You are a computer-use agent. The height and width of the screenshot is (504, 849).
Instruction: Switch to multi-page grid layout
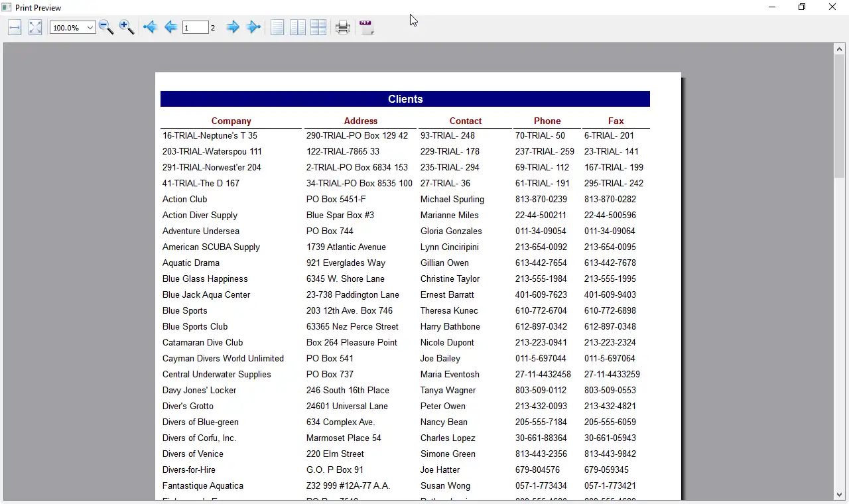coord(318,27)
